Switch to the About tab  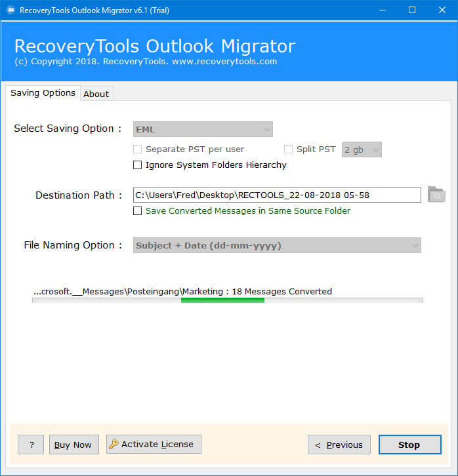click(x=96, y=94)
